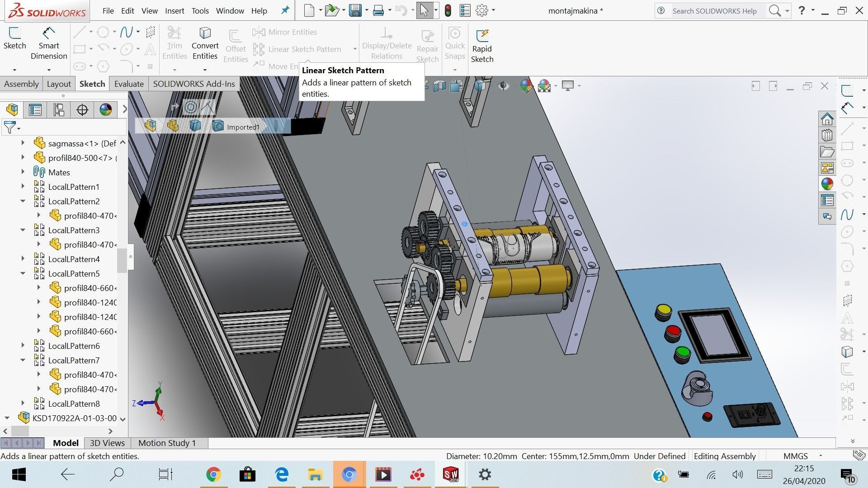This screenshot has height=488, width=868.
Task: Open the Convert Entities dropdown arrow
Action: tap(205, 70)
